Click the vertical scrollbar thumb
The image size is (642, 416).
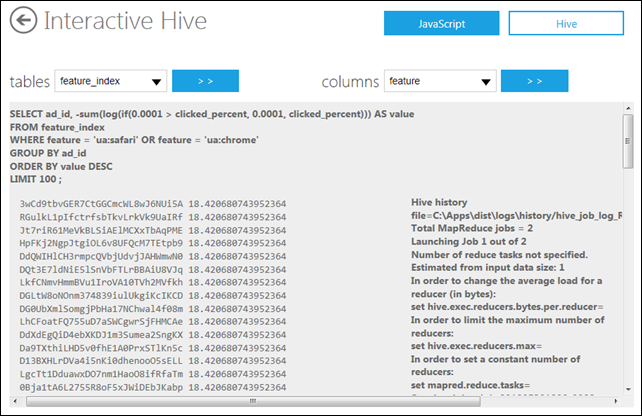(x=628, y=142)
